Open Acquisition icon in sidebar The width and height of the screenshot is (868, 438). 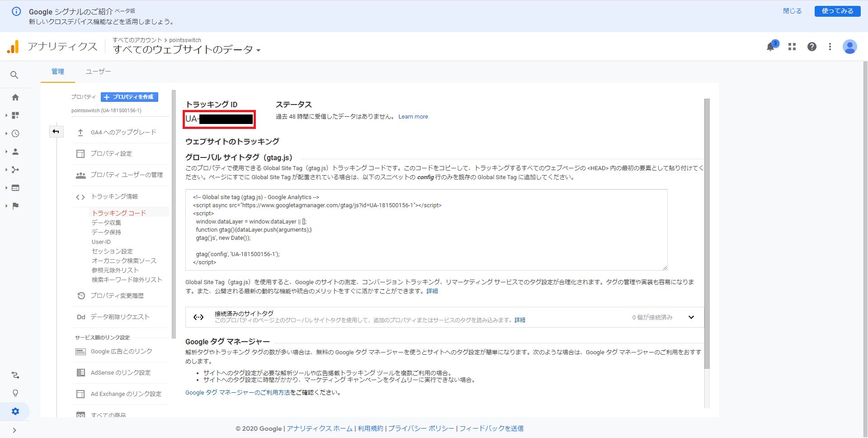point(15,170)
